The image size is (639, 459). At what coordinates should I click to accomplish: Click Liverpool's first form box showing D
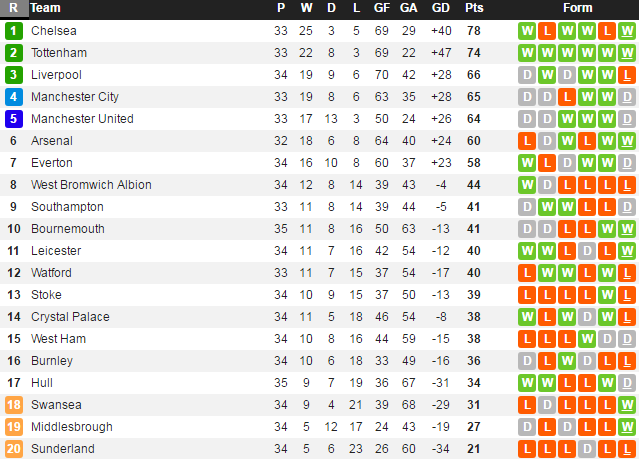click(527, 74)
